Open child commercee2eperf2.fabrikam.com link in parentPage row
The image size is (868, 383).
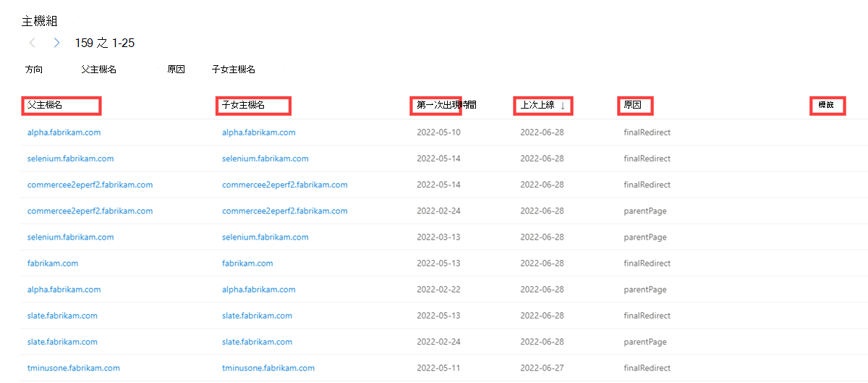(285, 211)
